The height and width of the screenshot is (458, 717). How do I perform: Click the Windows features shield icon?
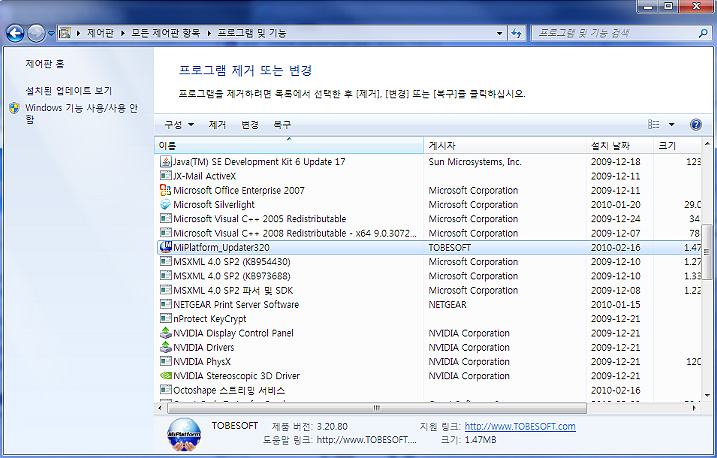(x=14, y=108)
